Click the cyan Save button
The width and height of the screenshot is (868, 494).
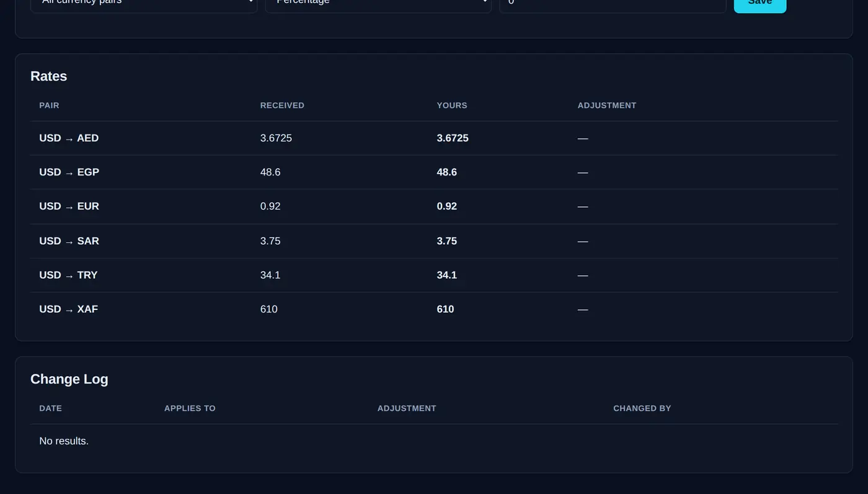click(760, 5)
